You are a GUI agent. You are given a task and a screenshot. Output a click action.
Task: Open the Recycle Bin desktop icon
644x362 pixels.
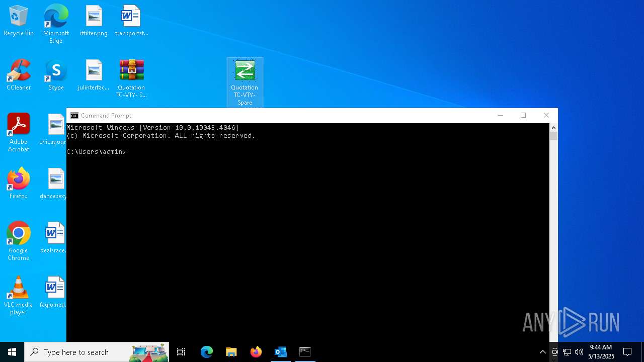(x=19, y=21)
